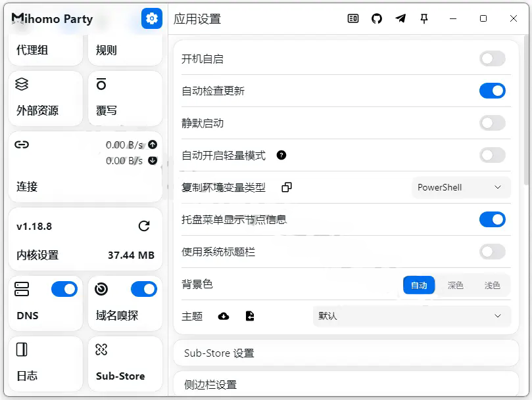This screenshot has width=532, height=400.
Task: Enable the 静默启动 switch
Action: (x=493, y=123)
